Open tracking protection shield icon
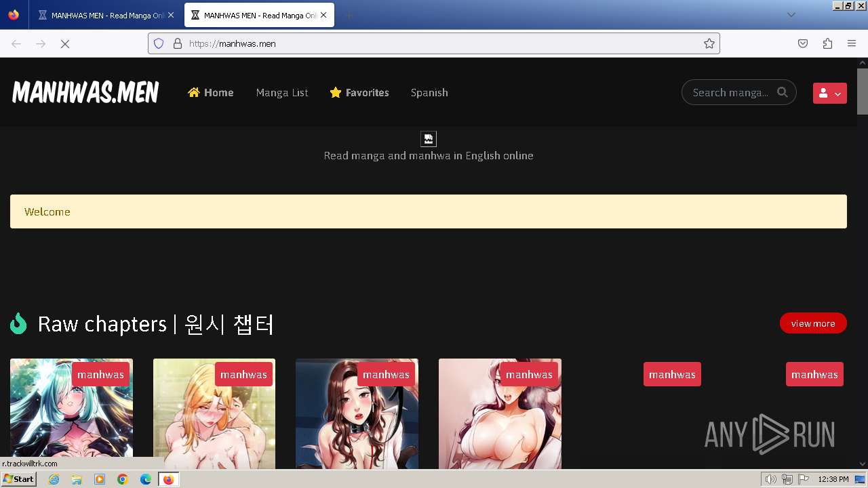The image size is (868, 488). pyautogui.click(x=159, y=43)
